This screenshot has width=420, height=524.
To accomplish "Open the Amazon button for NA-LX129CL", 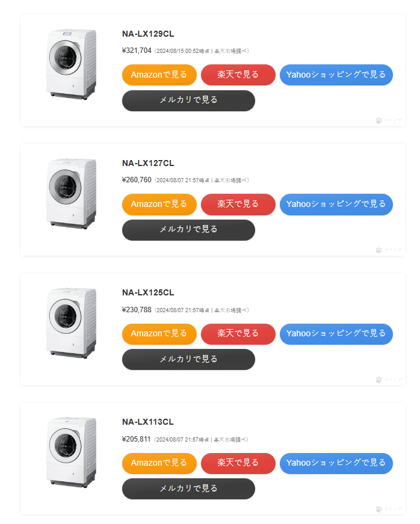I will point(159,75).
